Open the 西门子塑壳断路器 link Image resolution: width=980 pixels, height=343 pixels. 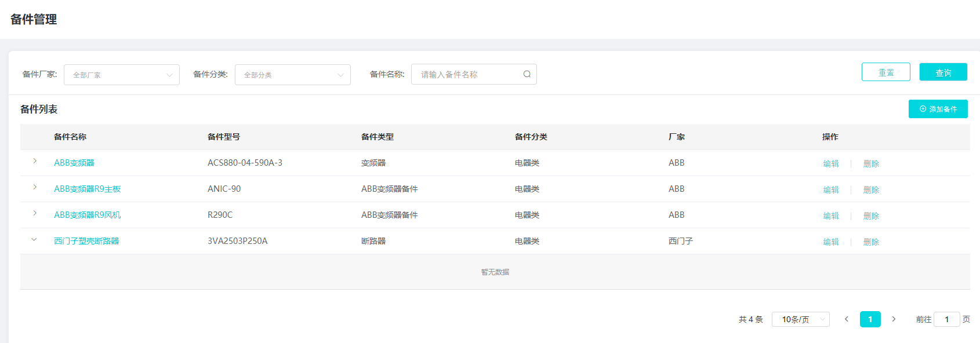pos(86,241)
